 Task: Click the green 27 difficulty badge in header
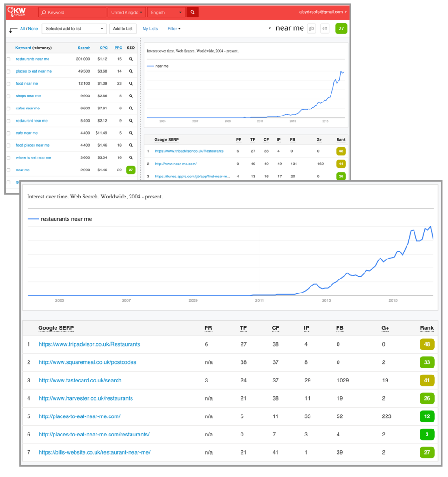click(x=341, y=28)
